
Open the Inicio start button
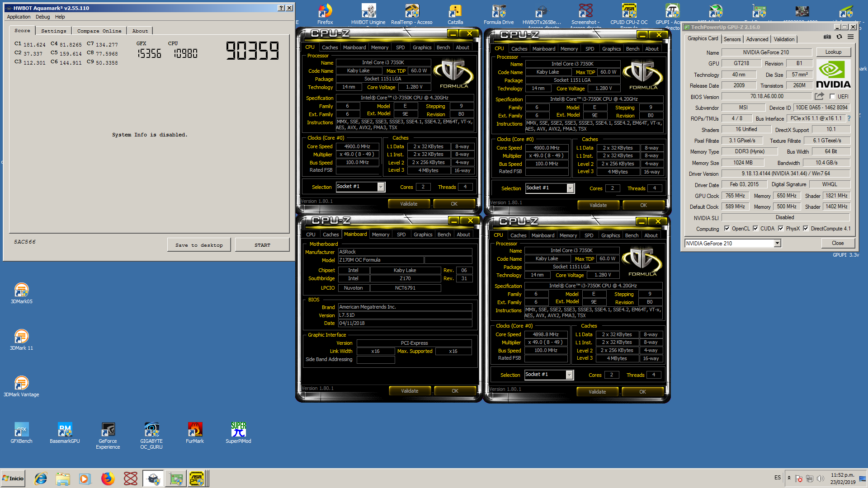[13, 479]
